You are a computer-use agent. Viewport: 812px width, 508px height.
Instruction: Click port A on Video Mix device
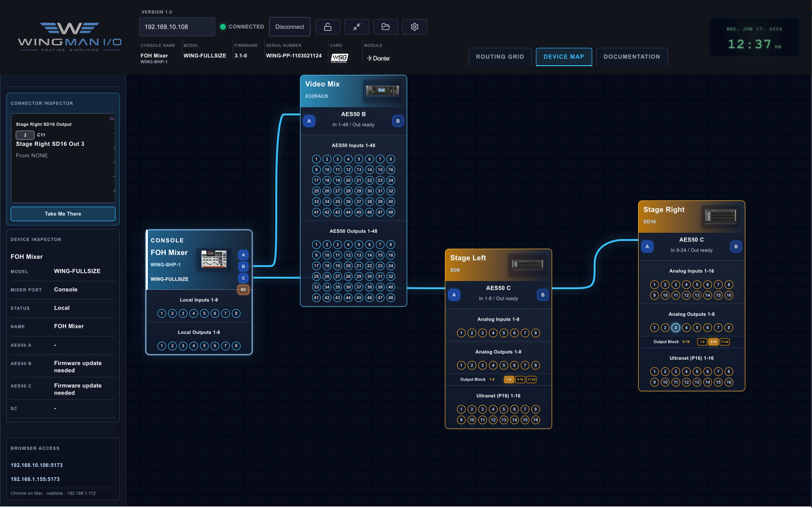[x=309, y=121]
